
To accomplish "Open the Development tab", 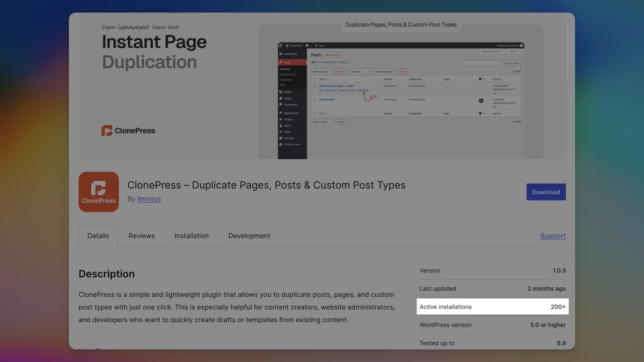I will pos(249,236).
